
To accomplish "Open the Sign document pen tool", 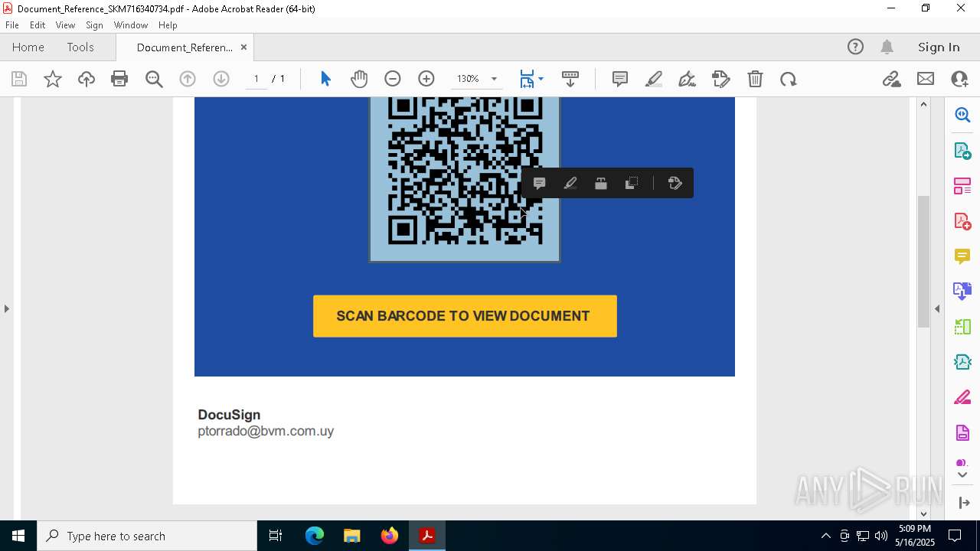I will click(x=688, y=79).
